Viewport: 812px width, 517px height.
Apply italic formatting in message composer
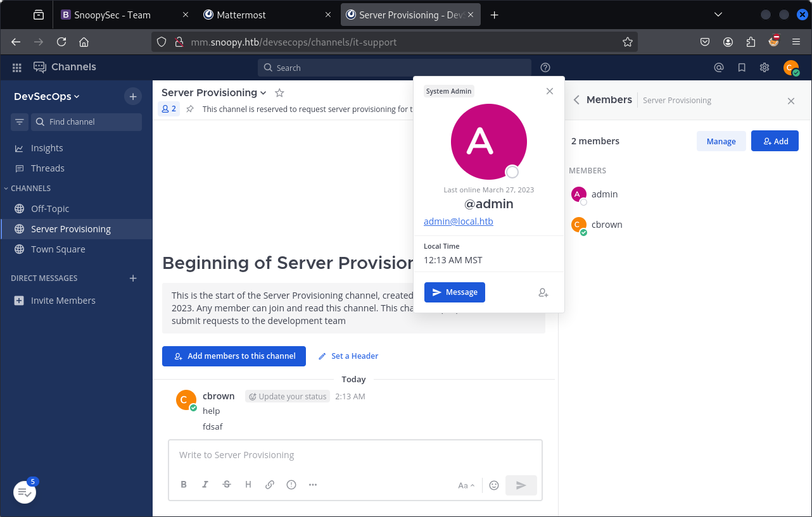(205, 485)
